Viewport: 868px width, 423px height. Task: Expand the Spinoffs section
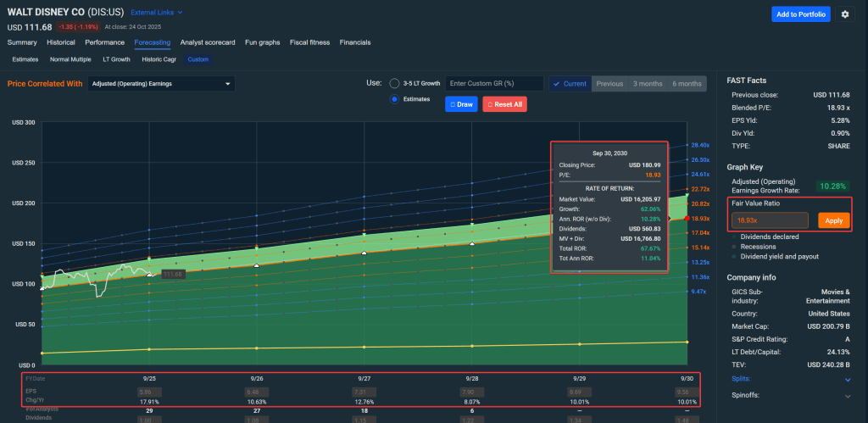pyautogui.click(x=849, y=395)
